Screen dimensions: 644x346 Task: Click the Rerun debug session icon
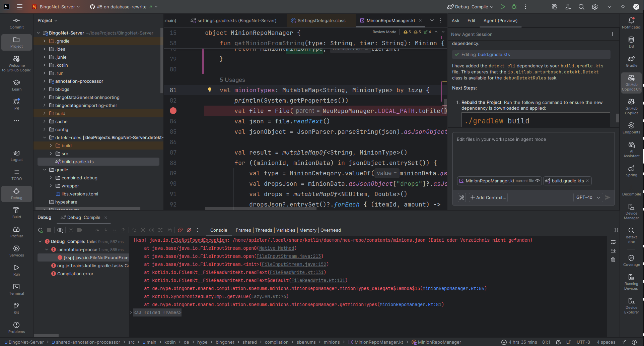[x=40, y=230]
